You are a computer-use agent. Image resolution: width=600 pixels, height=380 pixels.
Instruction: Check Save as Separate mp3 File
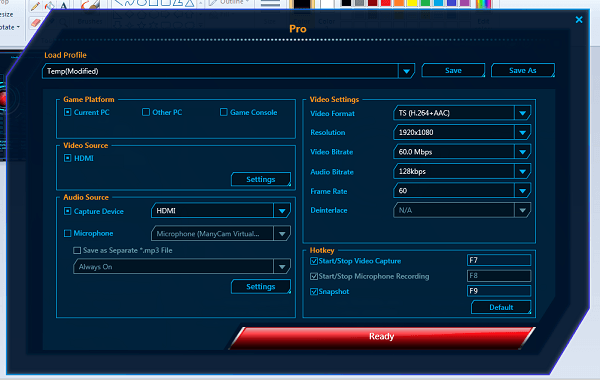click(77, 250)
